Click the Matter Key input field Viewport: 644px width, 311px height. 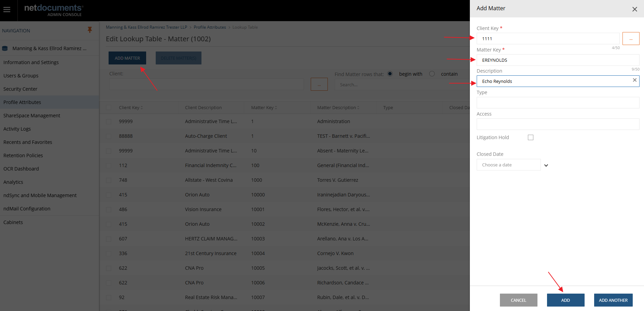[x=558, y=60]
